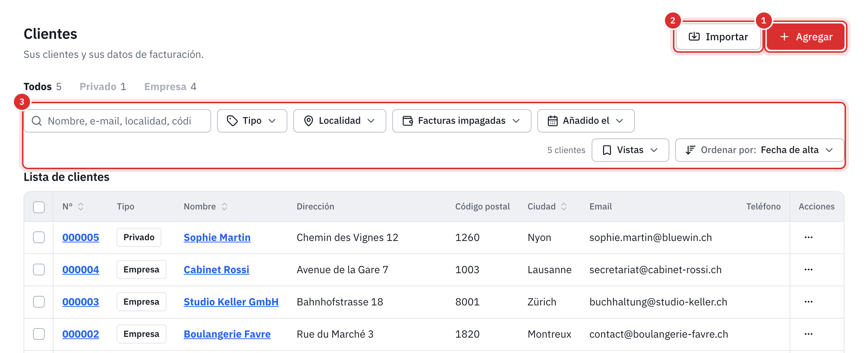Screen dimensions: 868x353
Task: Switch to the Empresa tab
Action: pyautogui.click(x=170, y=86)
